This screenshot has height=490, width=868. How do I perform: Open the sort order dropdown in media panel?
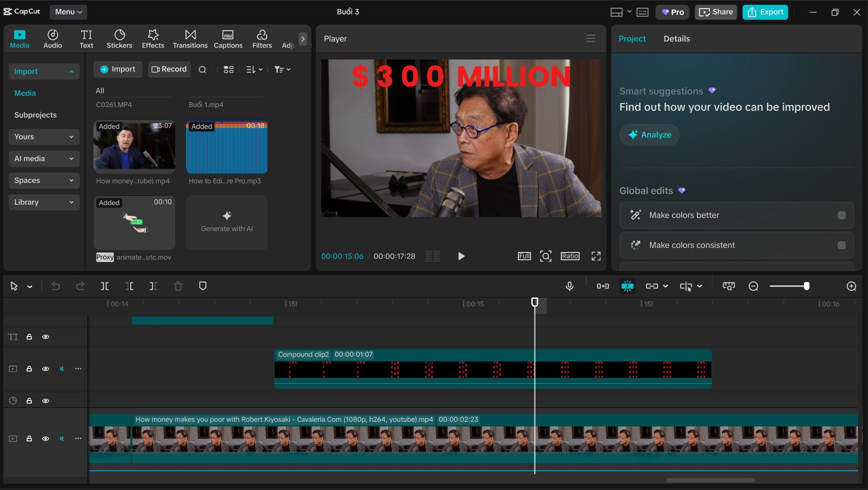(x=254, y=69)
